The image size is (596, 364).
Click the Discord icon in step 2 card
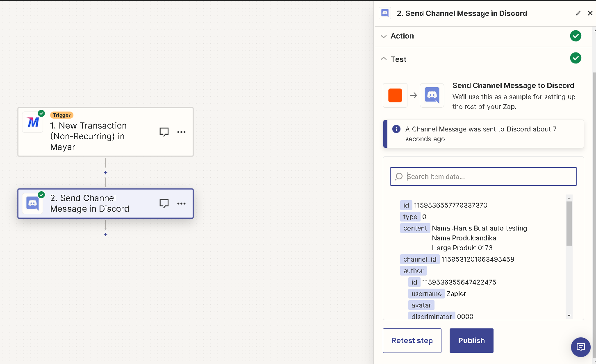click(32, 203)
